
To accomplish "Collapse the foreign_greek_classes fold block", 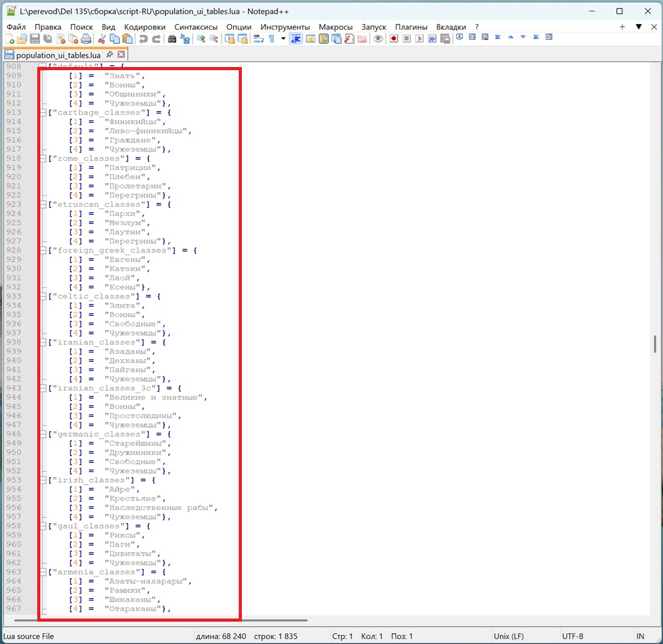I will tap(43, 250).
